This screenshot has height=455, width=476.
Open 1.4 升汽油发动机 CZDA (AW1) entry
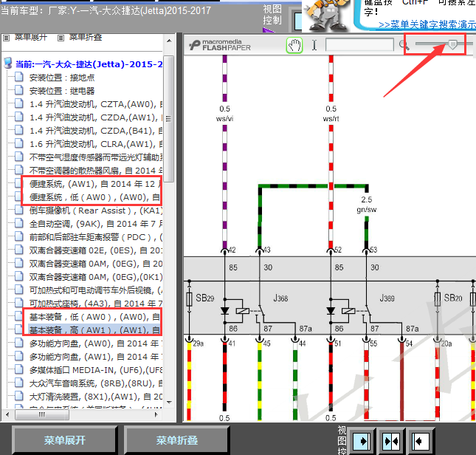[96, 117]
